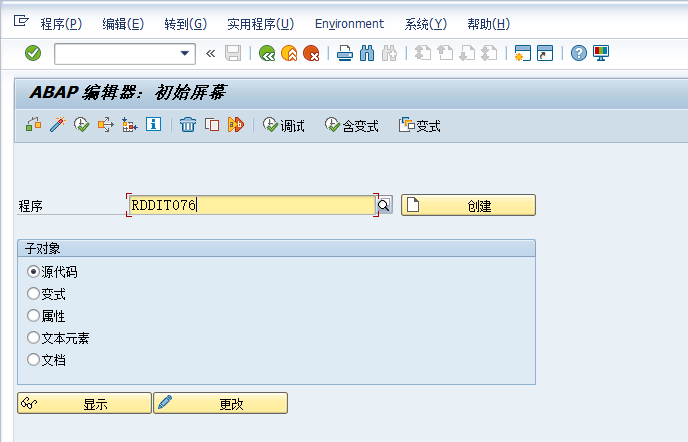
Task: Open the 系统(Y) menu
Action: pyautogui.click(x=426, y=24)
